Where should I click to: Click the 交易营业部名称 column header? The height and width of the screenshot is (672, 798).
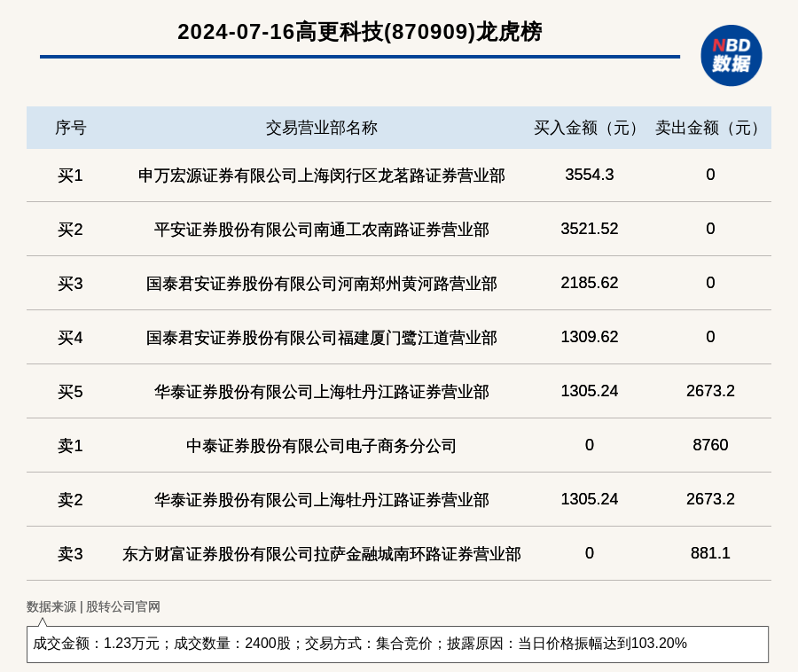[322, 128]
